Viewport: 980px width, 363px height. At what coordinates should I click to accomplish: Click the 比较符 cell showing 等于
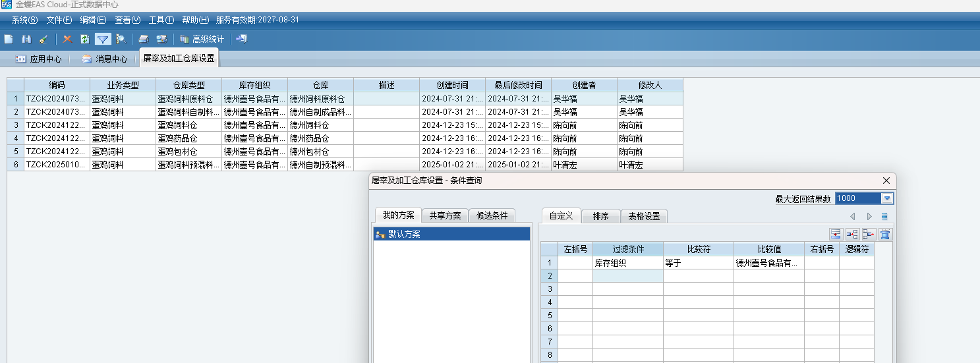(x=698, y=263)
